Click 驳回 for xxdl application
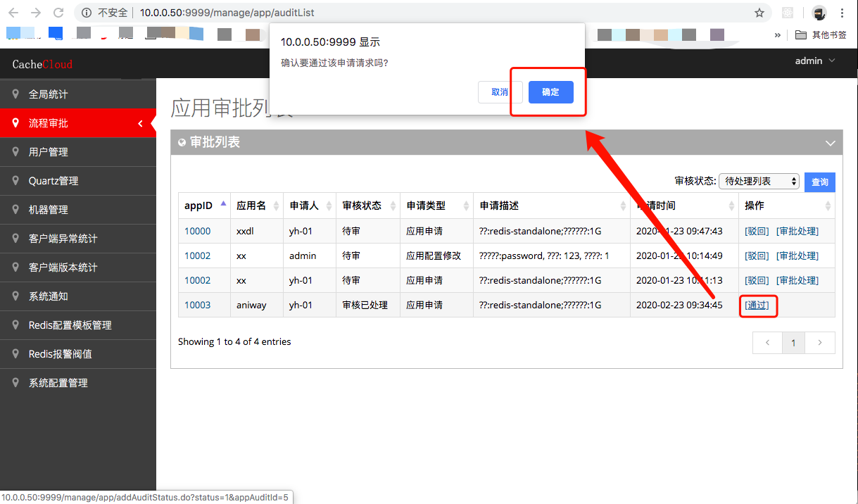This screenshot has height=504, width=858. tap(757, 231)
